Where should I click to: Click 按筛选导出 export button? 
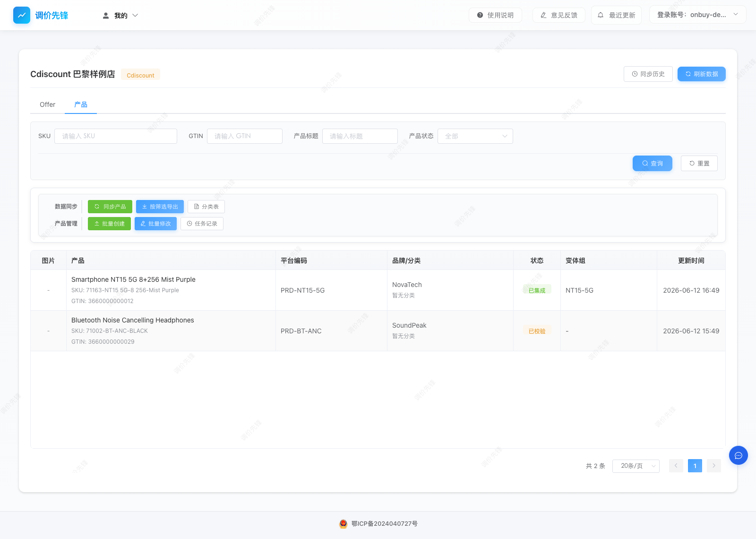tap(160, 207)
